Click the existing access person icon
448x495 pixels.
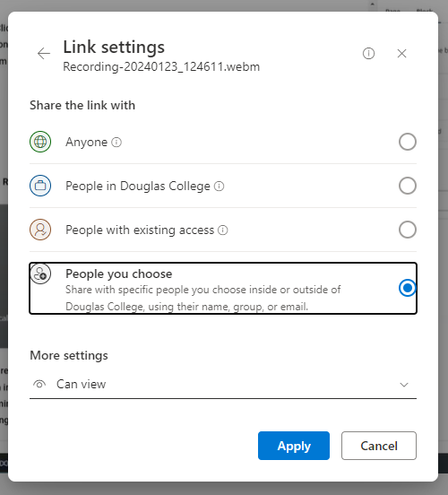[x=40, y=230]
